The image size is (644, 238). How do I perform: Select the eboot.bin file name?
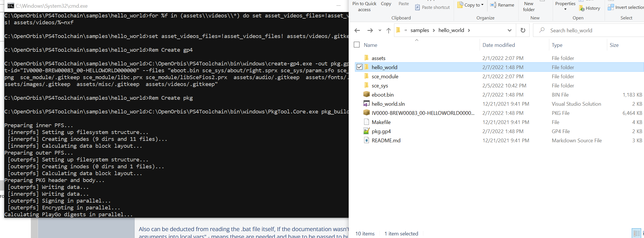[383, 95]
